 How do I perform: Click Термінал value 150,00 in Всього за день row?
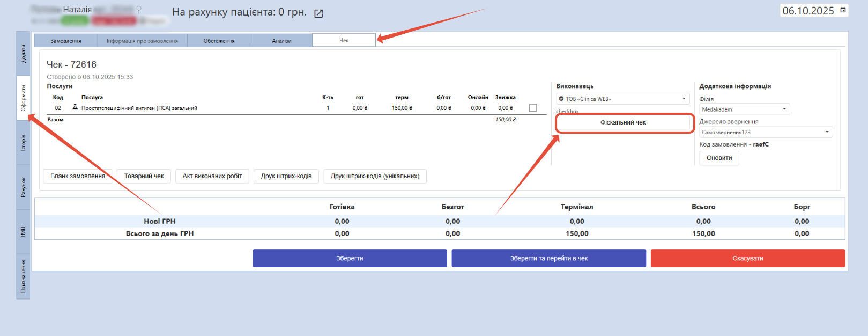point(577,233)
